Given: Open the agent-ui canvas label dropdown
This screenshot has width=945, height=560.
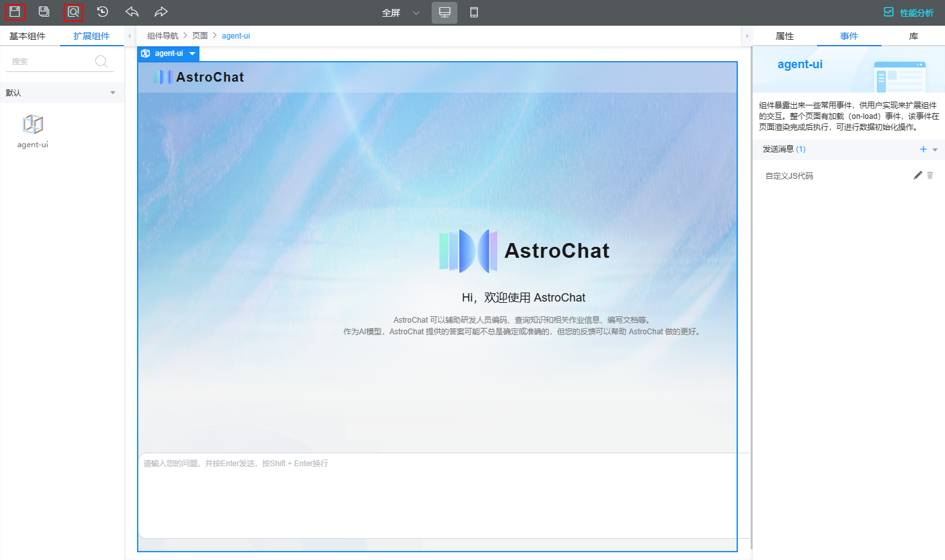Looking at the screenshot, I should 192,53.
